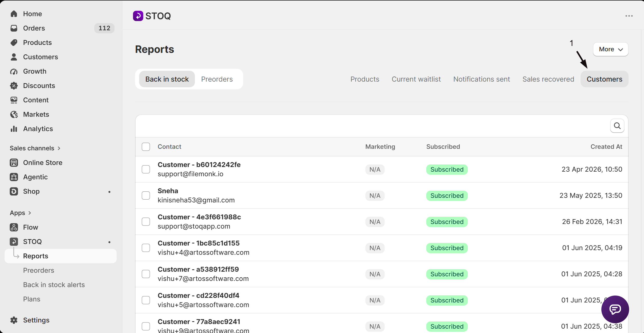644x333 pixels.
Task: Click the Flow app icon
Action: (14, 227)
